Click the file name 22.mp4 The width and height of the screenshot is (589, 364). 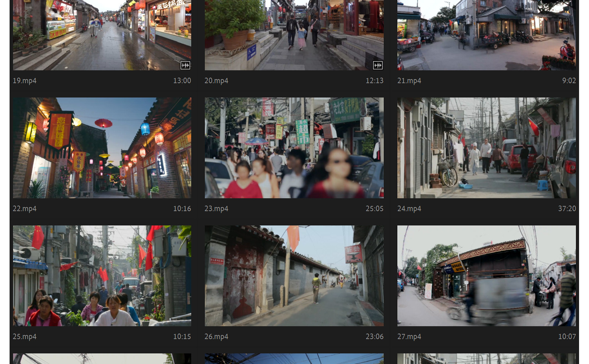(x=25, y=209)
